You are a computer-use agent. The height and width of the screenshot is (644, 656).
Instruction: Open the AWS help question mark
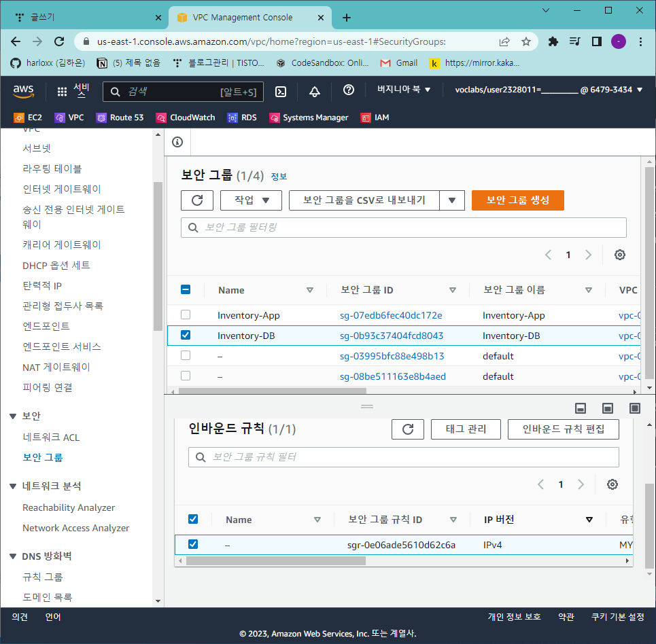pos(349,90)
